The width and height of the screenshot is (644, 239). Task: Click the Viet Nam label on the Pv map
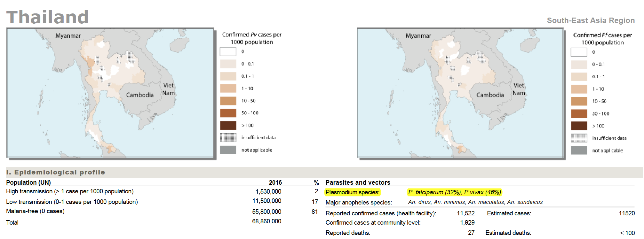click(x=168, y=89)
